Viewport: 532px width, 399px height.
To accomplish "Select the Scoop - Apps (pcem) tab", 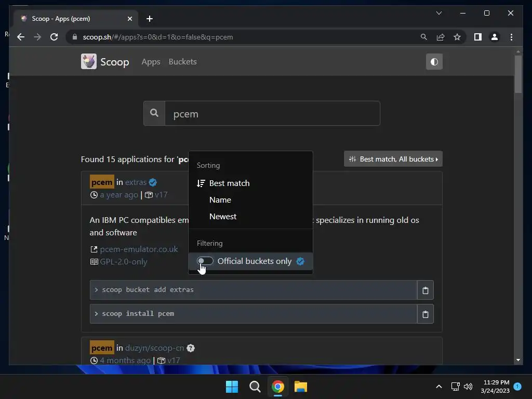I will [75, 19].
